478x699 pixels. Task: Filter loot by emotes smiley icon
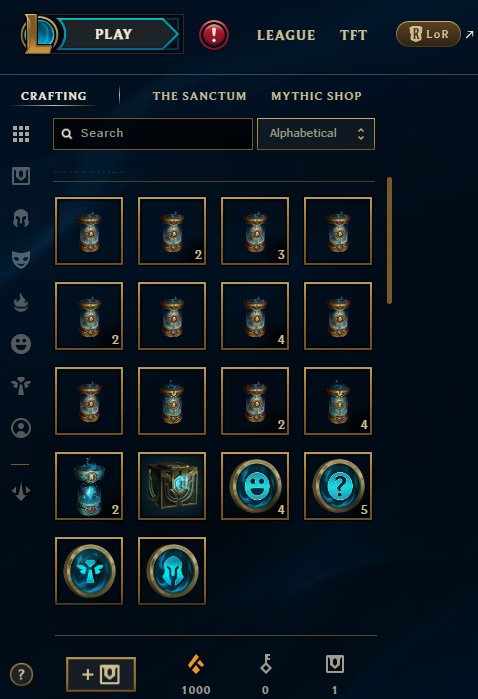(x=21, y=344)
